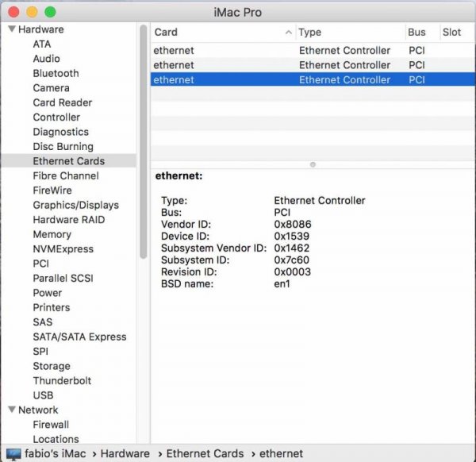Collapse the Network section triangle
This screenshot has height=462, width=476.
12,410
